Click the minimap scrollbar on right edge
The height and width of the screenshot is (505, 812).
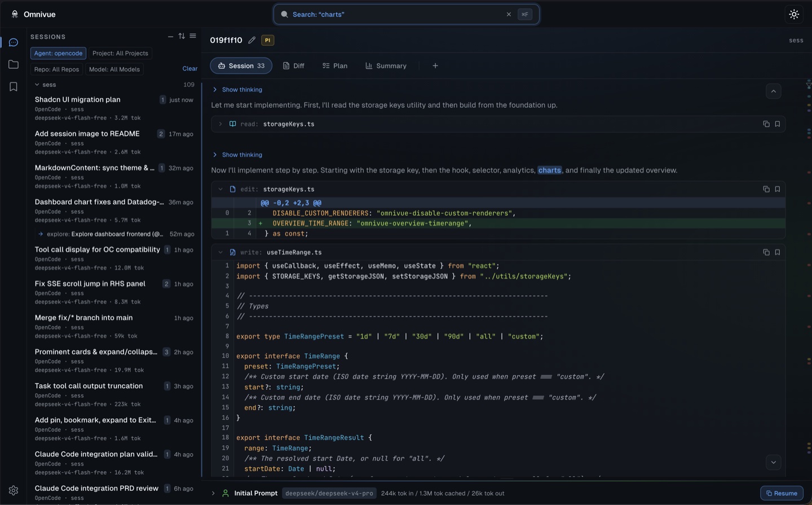(x=809, y=280)
